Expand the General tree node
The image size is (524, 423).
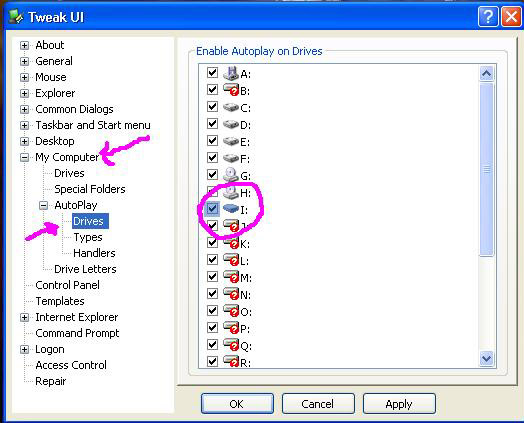24,61
